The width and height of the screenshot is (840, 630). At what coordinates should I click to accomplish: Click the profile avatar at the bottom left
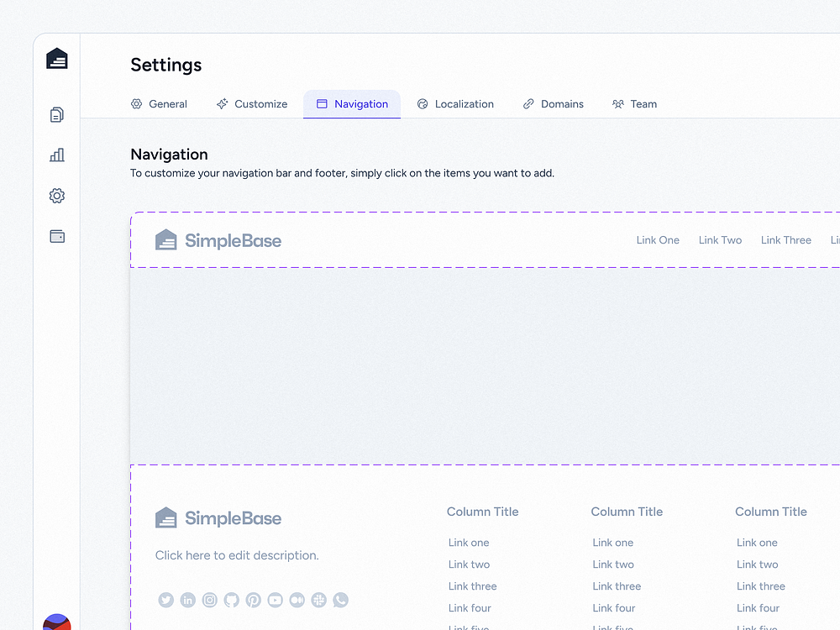click(55, 623)
